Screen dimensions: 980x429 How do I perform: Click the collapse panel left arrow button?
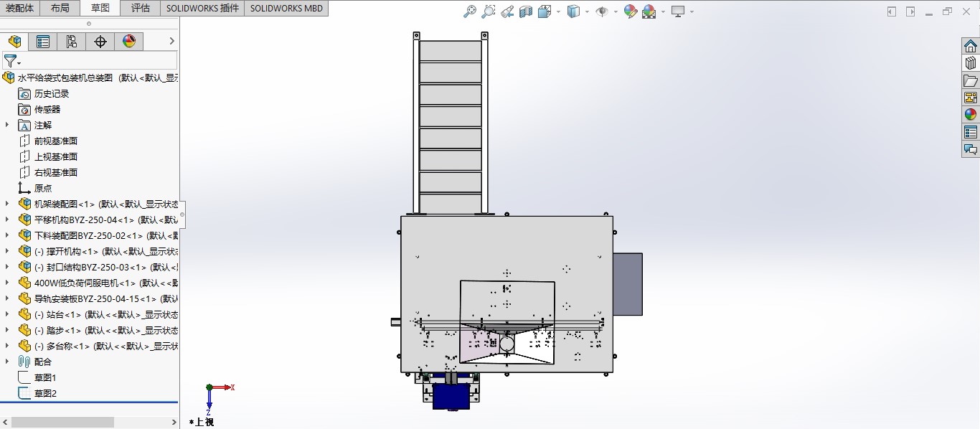coord(892,11)
